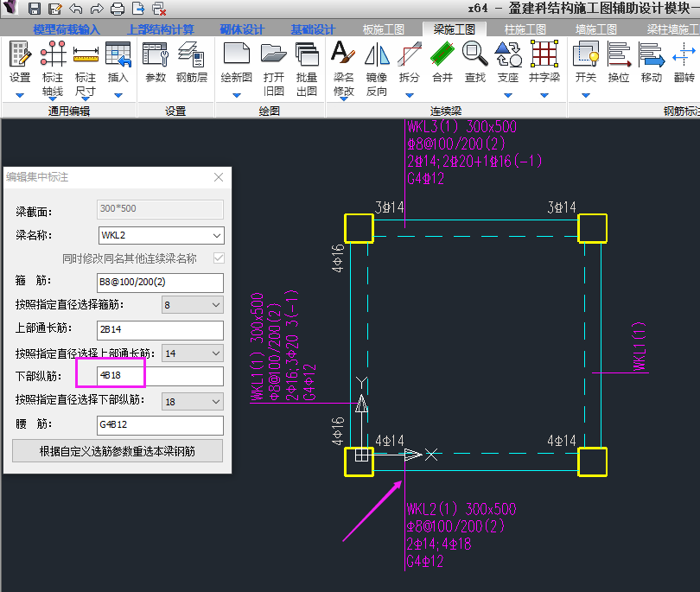Expand the dropdown arrow under 开关

point(586,95)
